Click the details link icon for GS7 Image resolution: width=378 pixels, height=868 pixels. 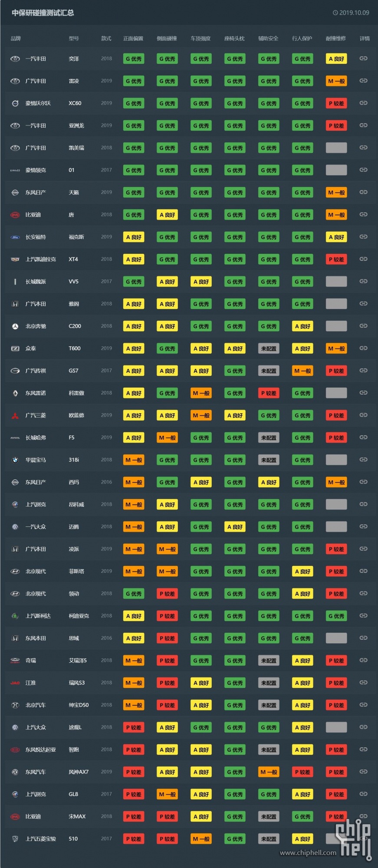tap(364, 370)
